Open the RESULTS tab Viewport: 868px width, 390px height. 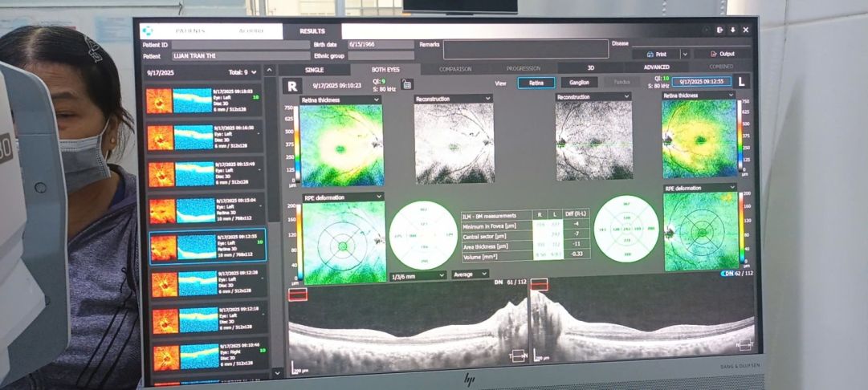[312, 31]
